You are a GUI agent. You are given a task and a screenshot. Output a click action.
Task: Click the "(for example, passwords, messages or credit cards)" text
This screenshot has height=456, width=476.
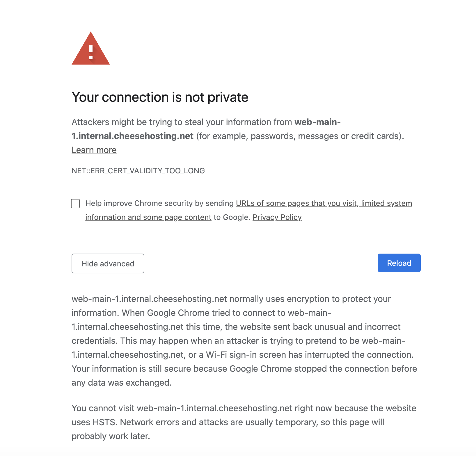tap(300, 136)
